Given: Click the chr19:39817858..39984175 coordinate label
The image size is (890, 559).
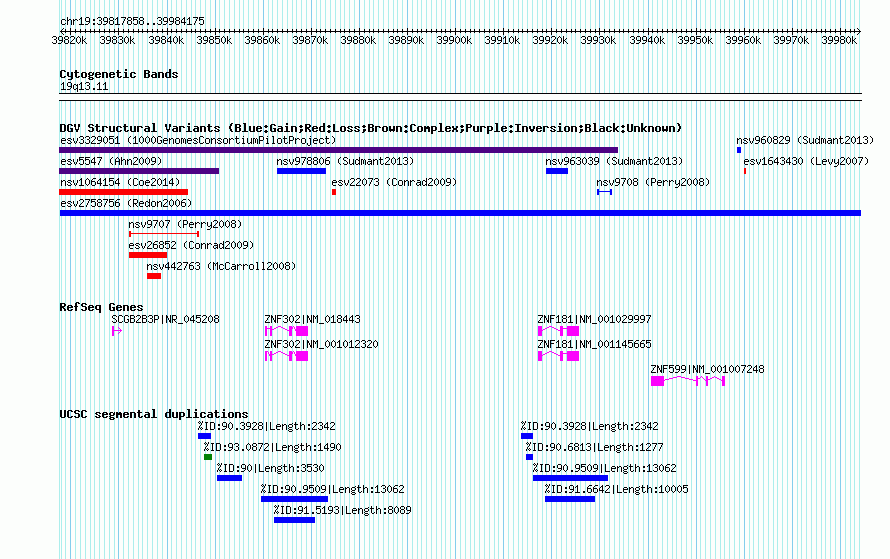Looking at the screenshot, I should tap(132, 22).
